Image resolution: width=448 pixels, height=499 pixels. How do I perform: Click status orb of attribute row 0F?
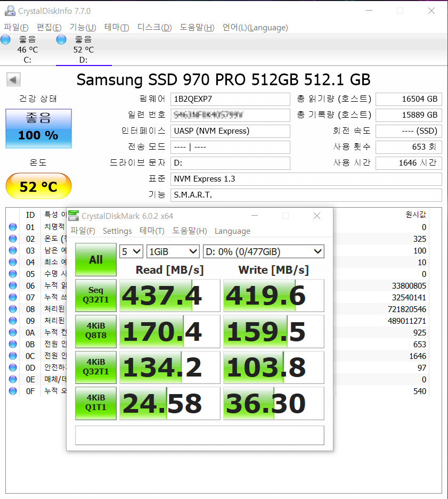tap(13, 391)
